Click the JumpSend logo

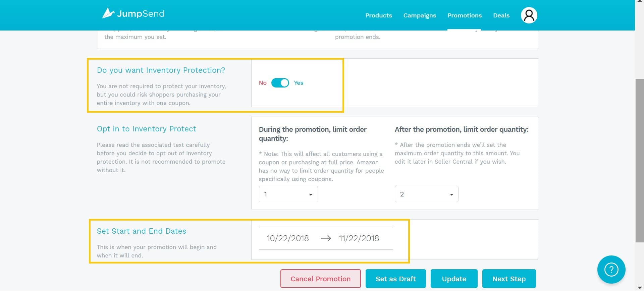click(x=133, y=13)
